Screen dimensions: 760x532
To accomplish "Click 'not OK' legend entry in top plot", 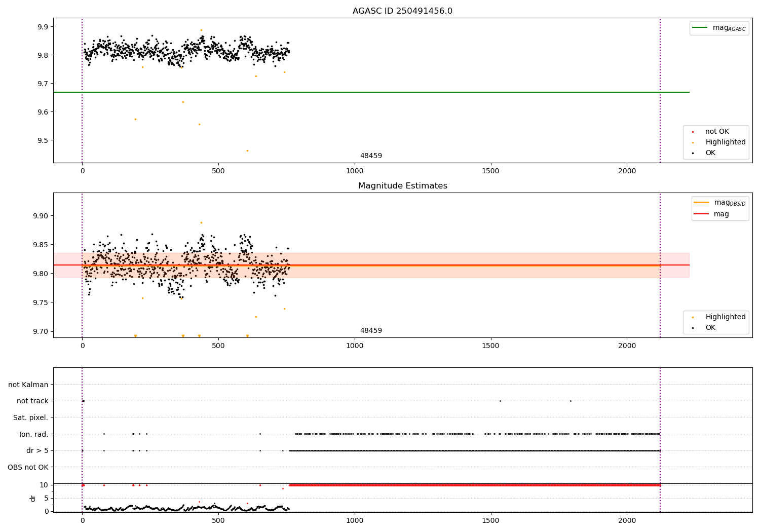I will (x=717, y=132).
